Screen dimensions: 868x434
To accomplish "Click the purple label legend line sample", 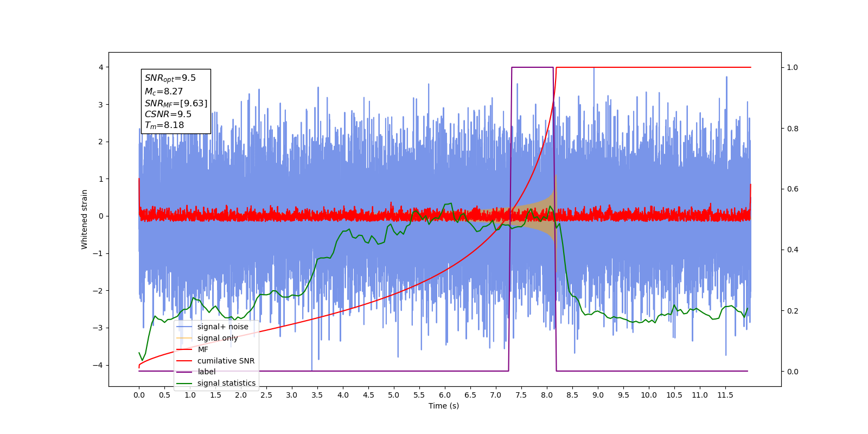I will (x=184, y=372).
